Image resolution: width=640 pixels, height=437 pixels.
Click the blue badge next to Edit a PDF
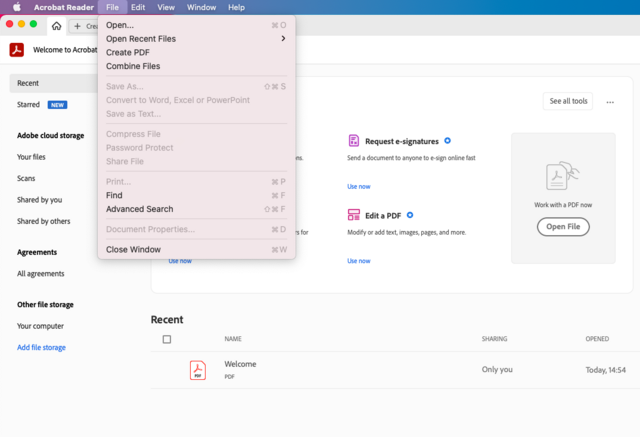(410, 215)
